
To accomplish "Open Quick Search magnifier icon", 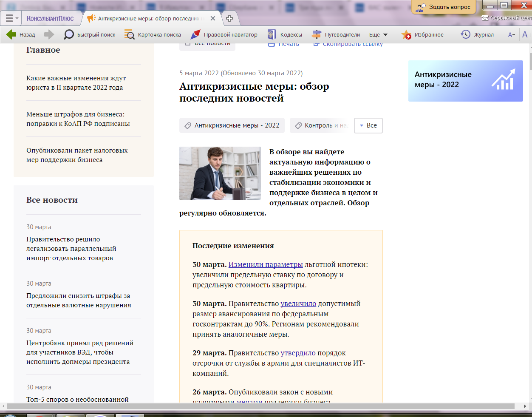I will (68, 34).
